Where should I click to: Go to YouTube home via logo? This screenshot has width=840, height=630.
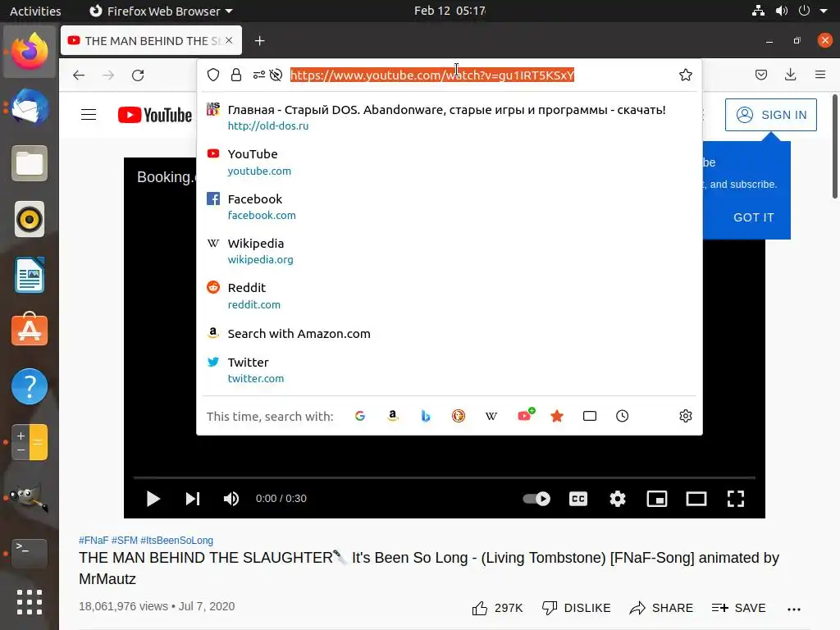click(155, 115)
